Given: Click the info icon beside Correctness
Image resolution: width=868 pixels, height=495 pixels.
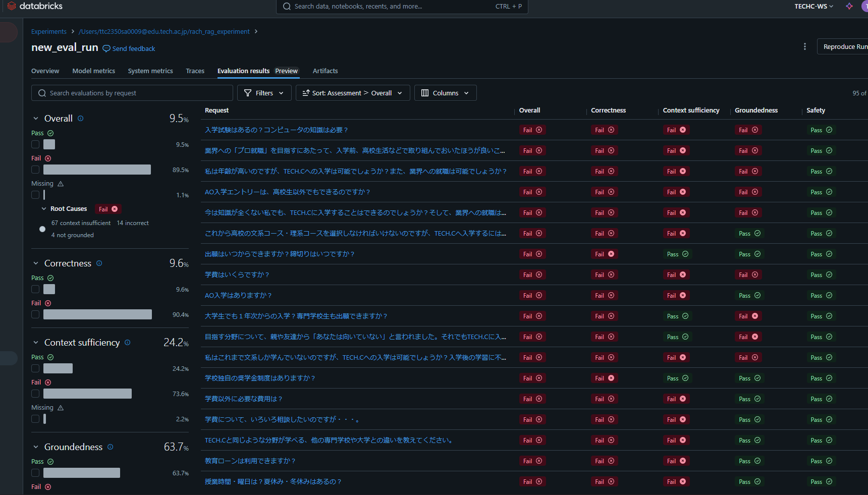Looking at the screenshot, I should (x=99, y=263).
